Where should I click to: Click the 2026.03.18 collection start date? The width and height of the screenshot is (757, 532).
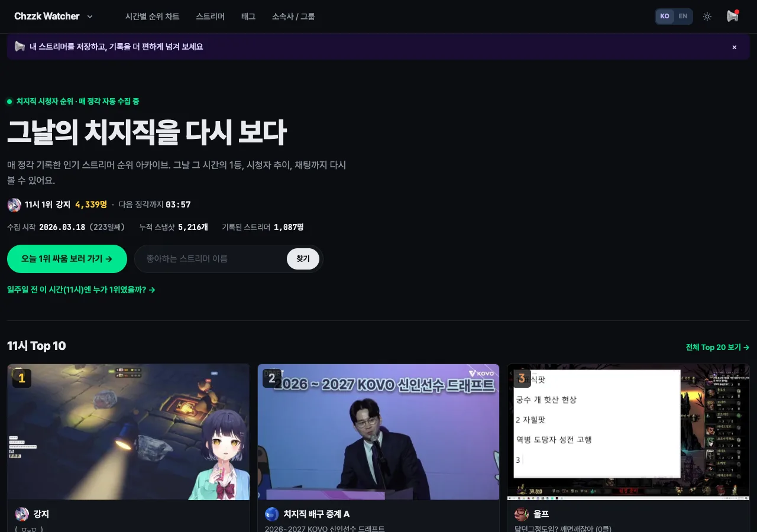click(x=62, y=227)
